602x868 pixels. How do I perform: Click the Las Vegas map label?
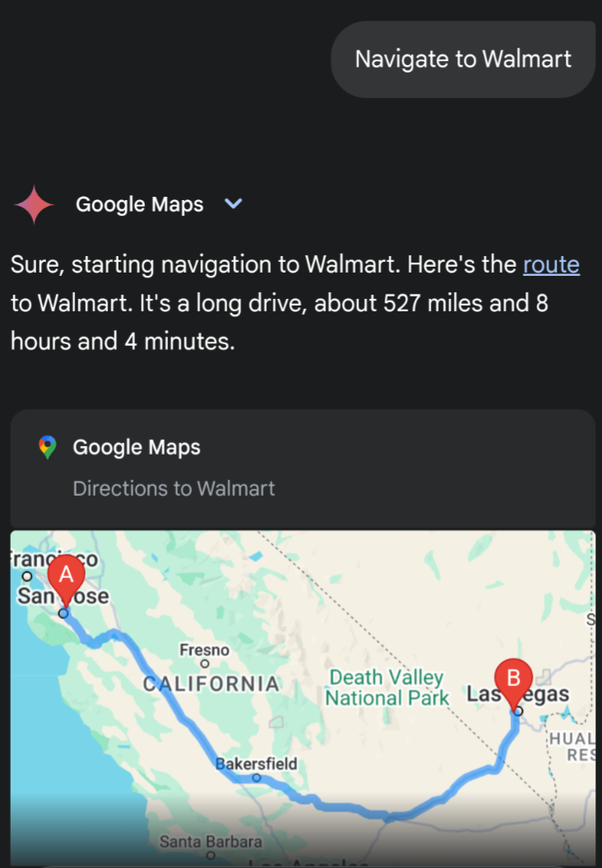coord(518,693)
